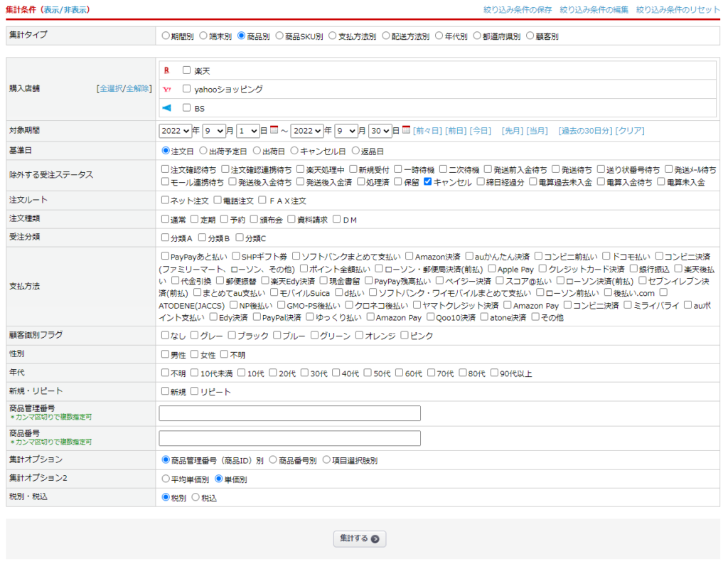Click the Yahoo shopping logo icon

tap(167, 90)
